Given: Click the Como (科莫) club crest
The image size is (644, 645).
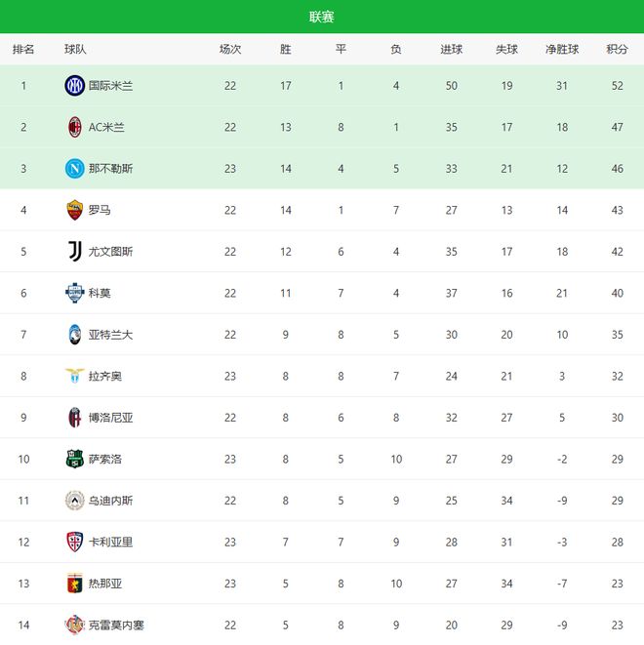Looking at the screenshot, I should point(75,293).
